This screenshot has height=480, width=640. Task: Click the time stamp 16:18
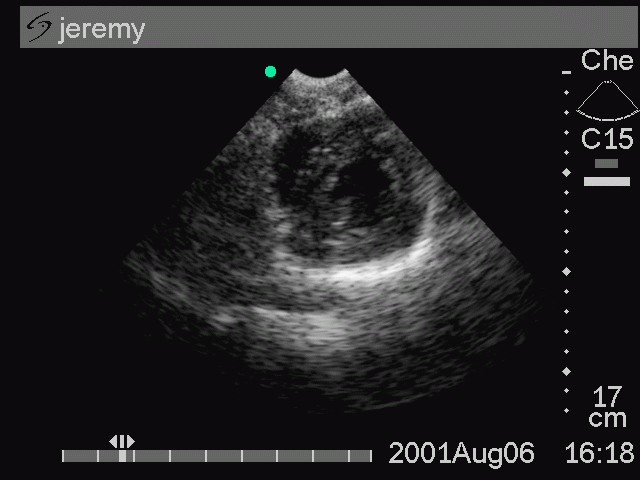[600, 453]
